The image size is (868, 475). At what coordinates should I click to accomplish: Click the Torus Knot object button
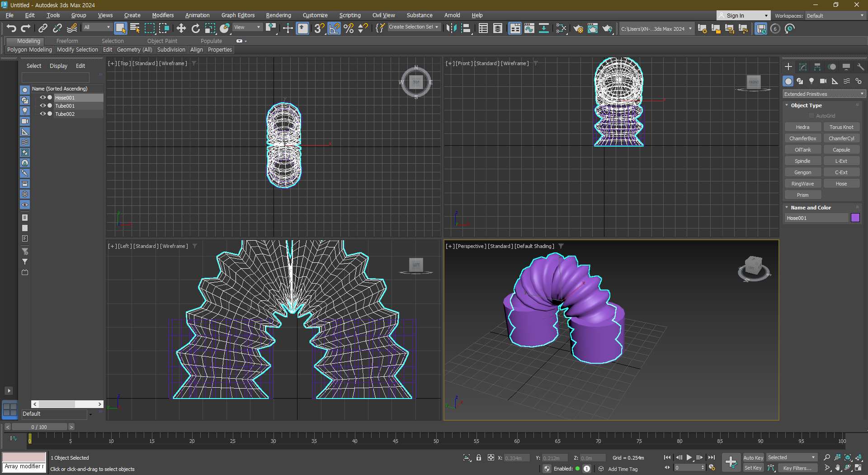click(x=841, y=127)
